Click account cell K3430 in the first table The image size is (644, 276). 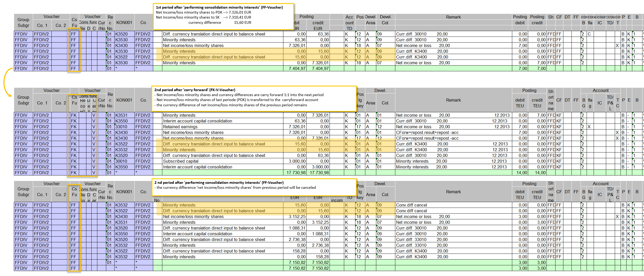tap(124, 45)
